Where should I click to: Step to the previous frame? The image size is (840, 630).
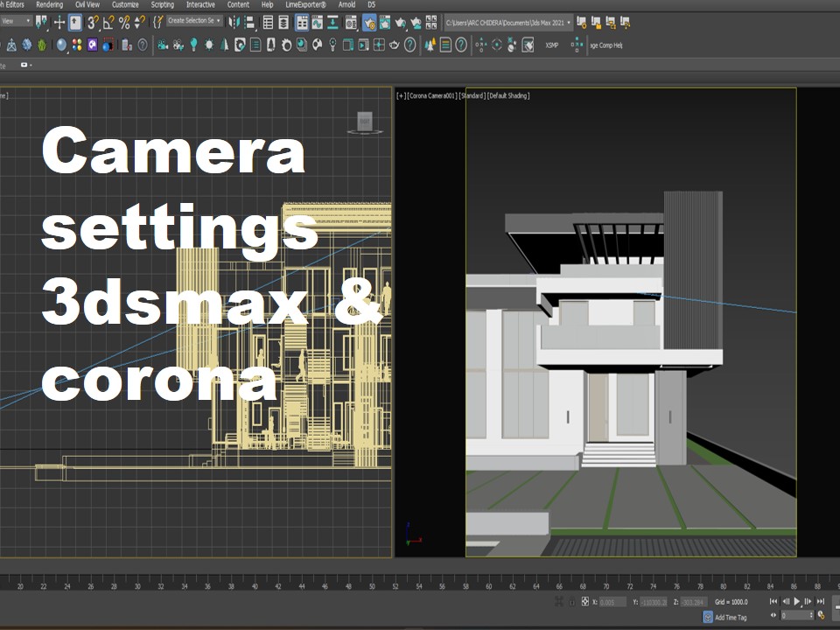pyautogui.click(x=785, y=602)
